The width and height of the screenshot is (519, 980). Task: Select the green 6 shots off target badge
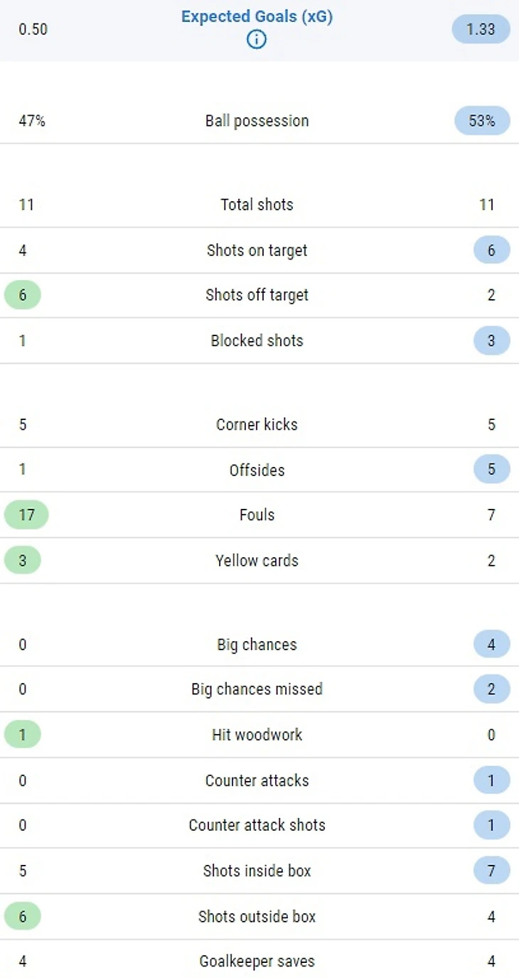point(23,295)
